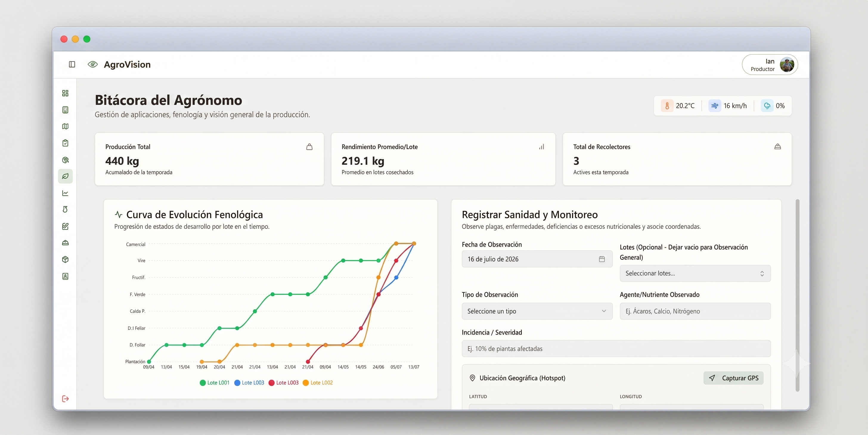Click the form panel vertical scrollbar

(797, 295)
